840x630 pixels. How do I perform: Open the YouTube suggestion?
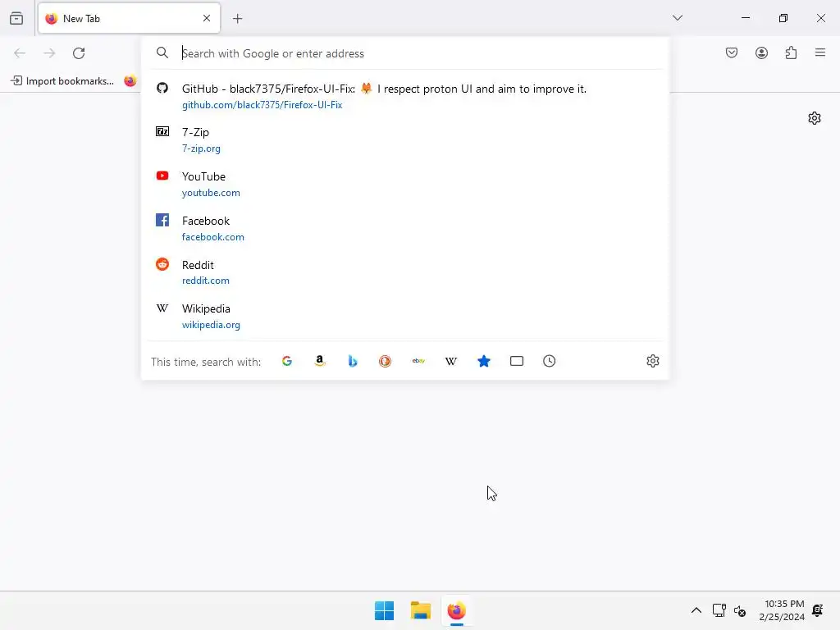tap(405, 185)
